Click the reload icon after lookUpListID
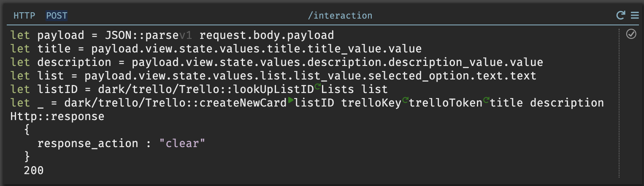644x186 pixels. coord(317,87)
